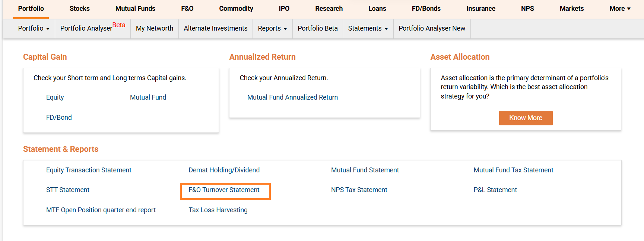The width and height of the screenshot is (644, 241).
Task: Expand the Reports dropdown menu
Action: (272, 28)
